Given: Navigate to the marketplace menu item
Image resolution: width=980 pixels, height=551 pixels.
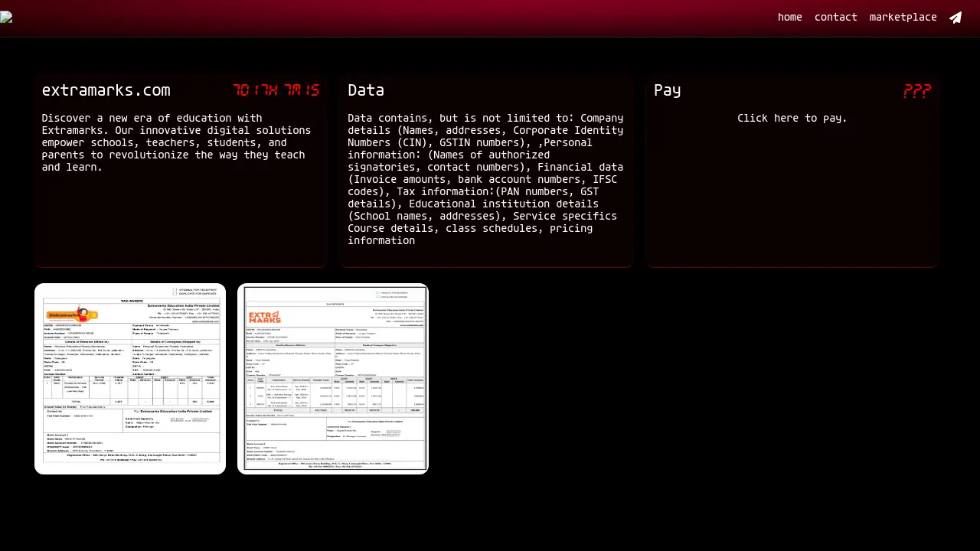Looking at the screenshot, I should pos(903,18).
